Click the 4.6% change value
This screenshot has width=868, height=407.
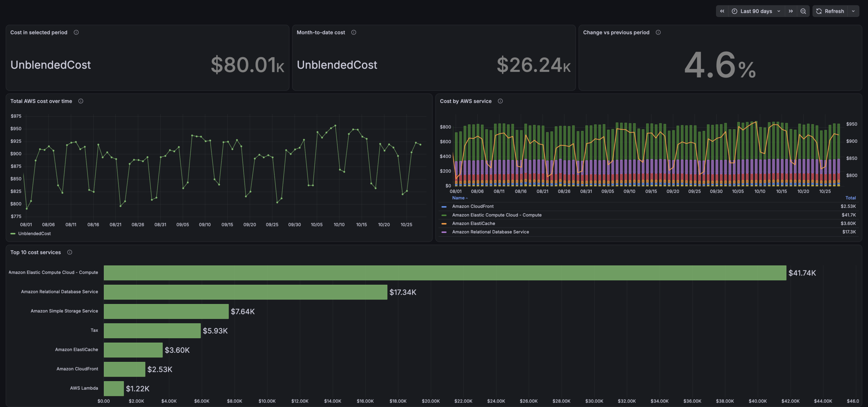click(720, 65)
